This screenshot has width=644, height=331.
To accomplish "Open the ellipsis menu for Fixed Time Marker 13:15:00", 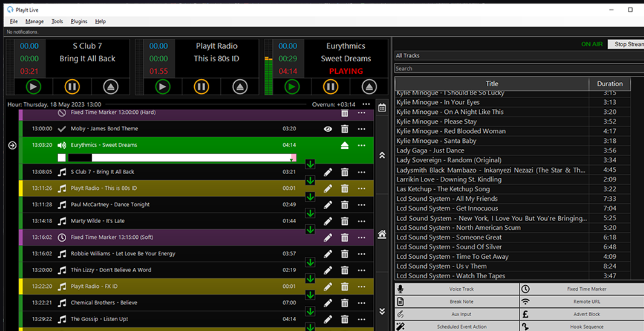I will tap(361, 237).
